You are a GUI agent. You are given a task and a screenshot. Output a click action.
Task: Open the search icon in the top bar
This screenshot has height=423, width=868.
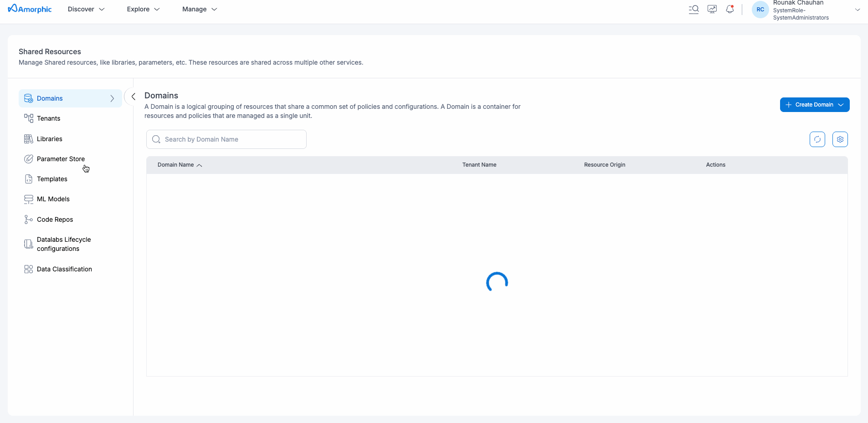pyautogui.click(x=693, y=10)
